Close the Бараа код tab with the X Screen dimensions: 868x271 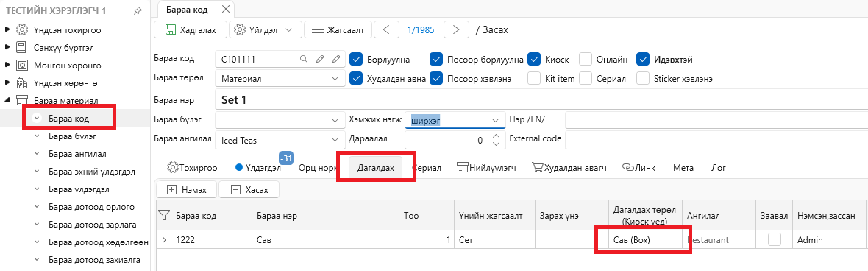click(225, 9)
